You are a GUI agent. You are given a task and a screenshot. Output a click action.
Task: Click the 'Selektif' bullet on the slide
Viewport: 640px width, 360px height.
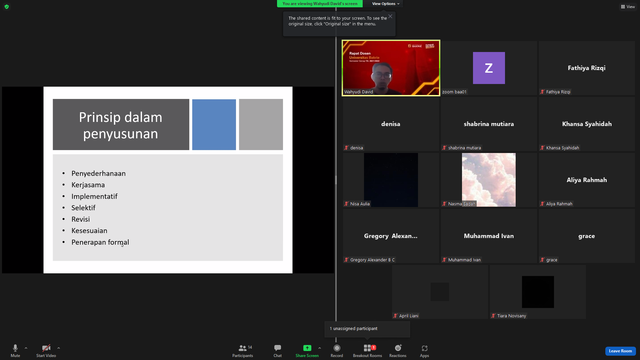click(83, 208)
